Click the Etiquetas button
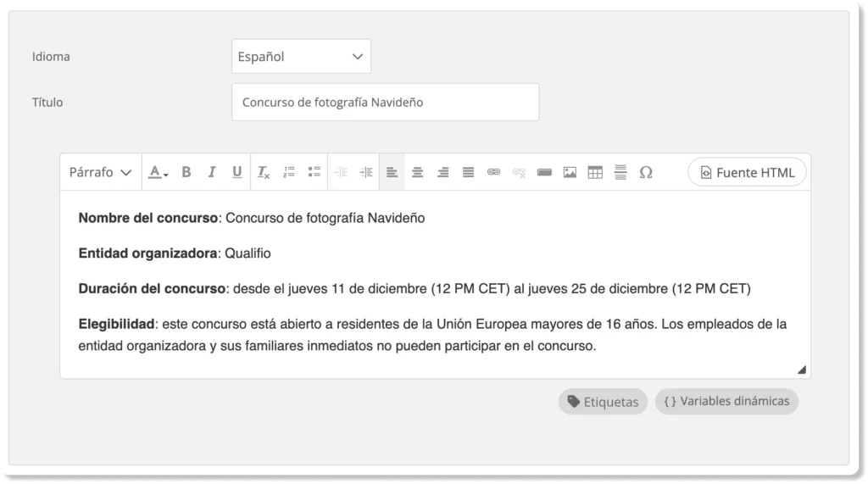This screenshot has width=868, height=484. click(603, 402)
